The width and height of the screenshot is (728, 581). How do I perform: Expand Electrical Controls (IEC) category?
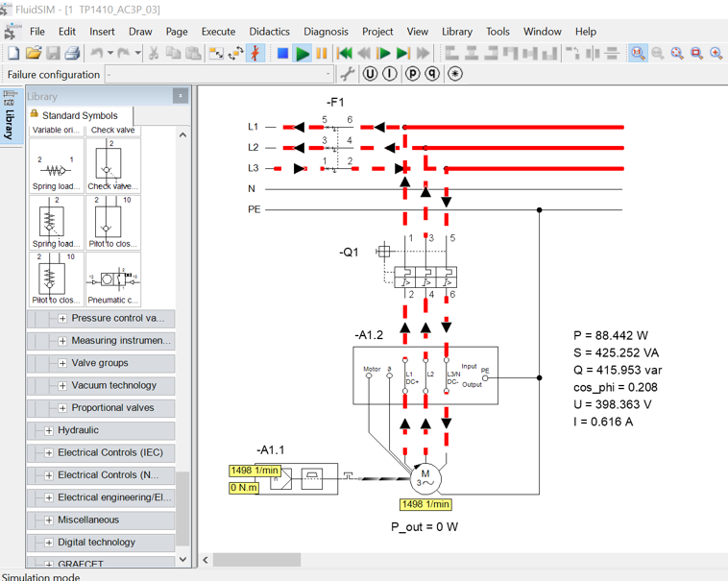(49, 453)
